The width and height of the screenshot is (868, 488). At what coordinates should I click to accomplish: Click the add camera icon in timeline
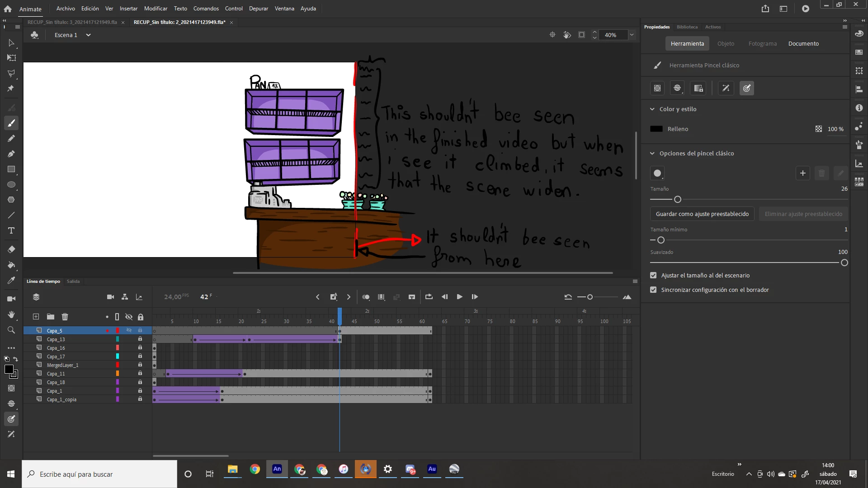tap(110, 297)
